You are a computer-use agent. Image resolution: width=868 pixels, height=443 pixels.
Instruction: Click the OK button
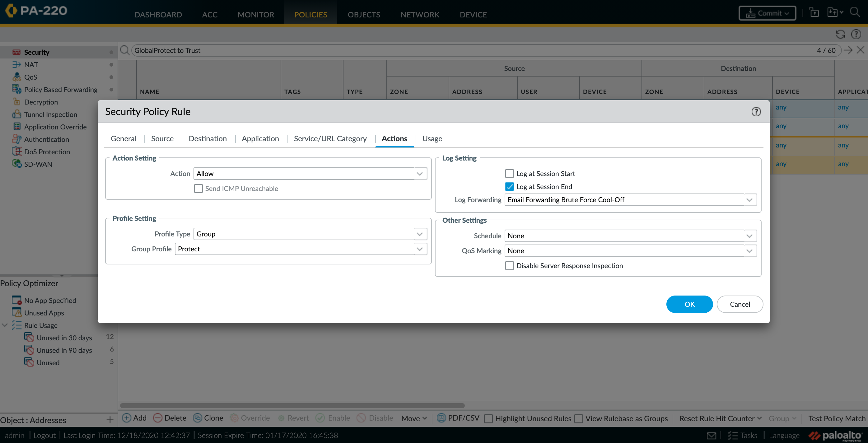(689, 304)
